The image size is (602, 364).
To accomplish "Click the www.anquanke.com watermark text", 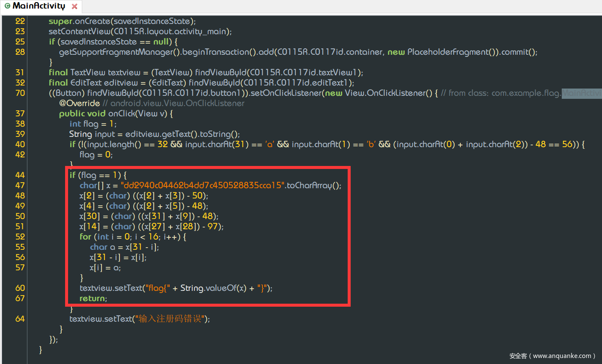I will tap(562, 356).
